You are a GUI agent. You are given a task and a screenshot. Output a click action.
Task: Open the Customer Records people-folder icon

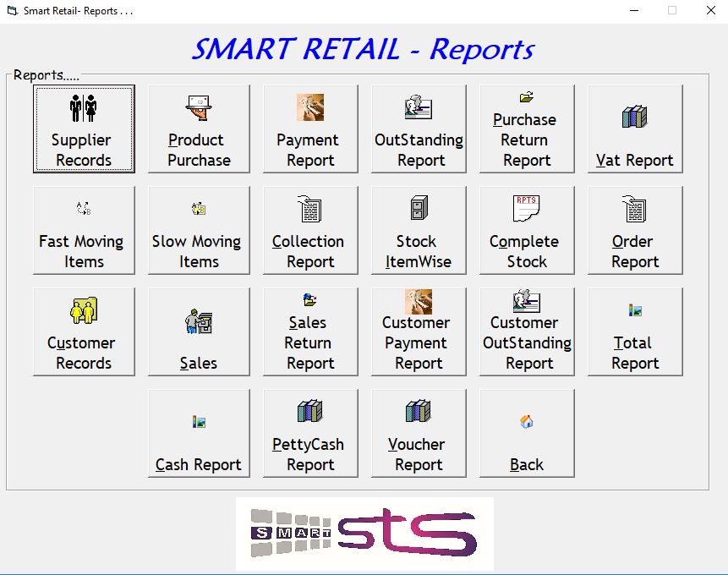84,310
